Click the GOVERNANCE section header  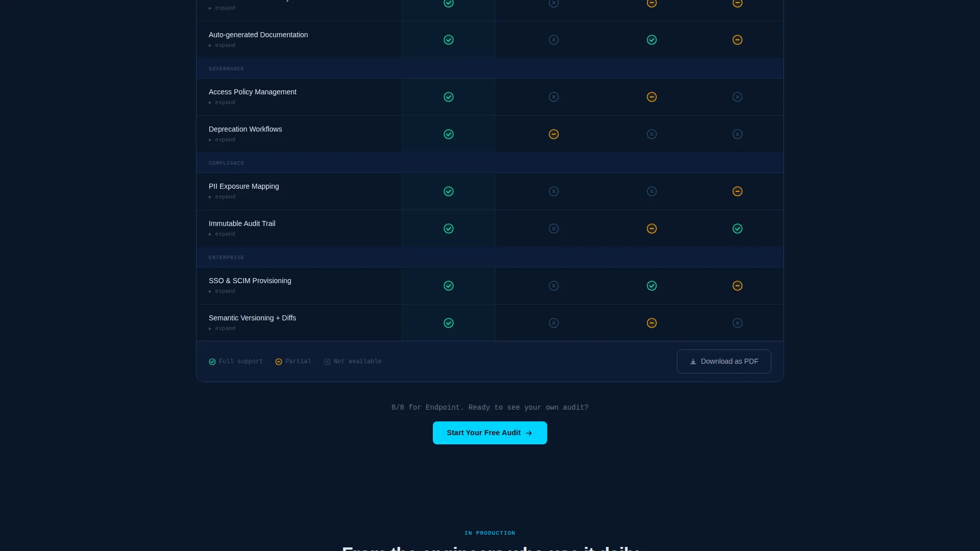click(227, 69)
